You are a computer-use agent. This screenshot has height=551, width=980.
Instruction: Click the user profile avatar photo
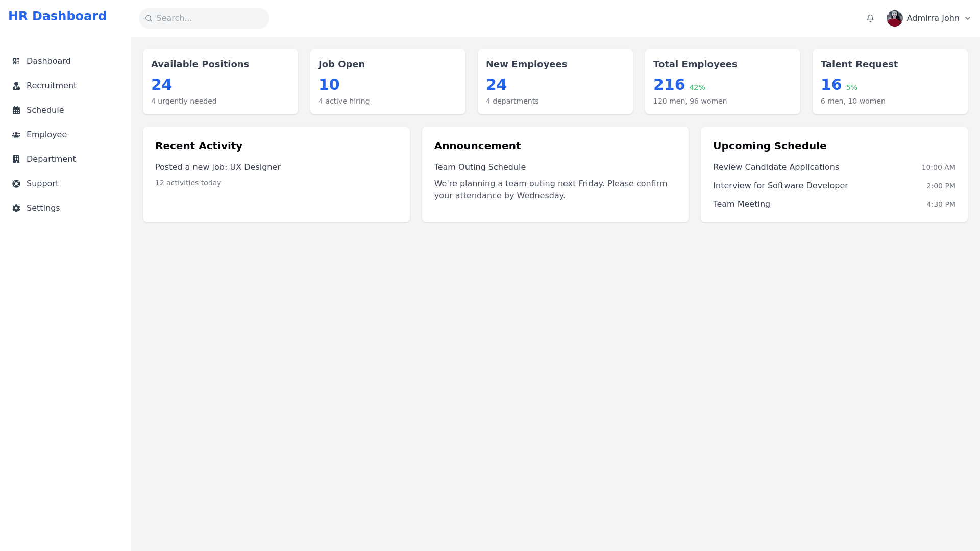[x=894, y=18]
